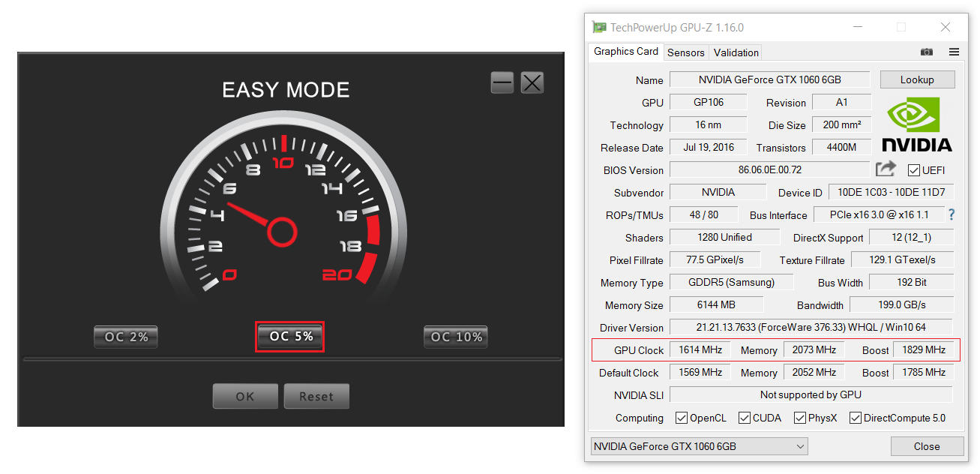The height and width of the screenshot is (474, 980).
Task: Switch to the Sensors tab
Action: pos(686,52)
